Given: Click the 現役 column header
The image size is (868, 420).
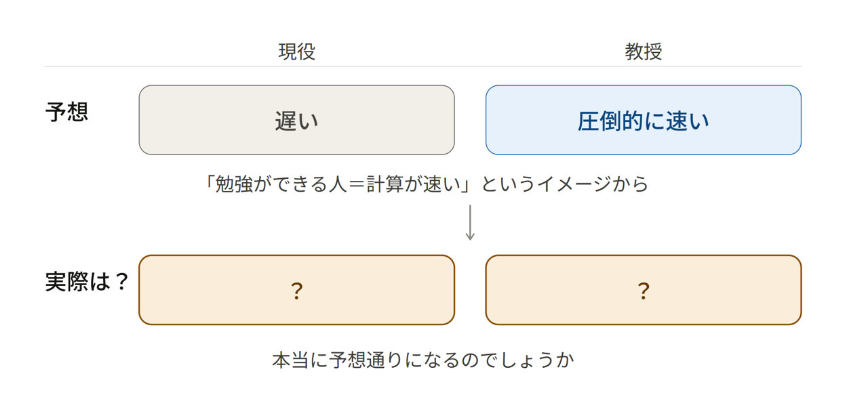Looking at the screenshot, I should click(297, 51).
